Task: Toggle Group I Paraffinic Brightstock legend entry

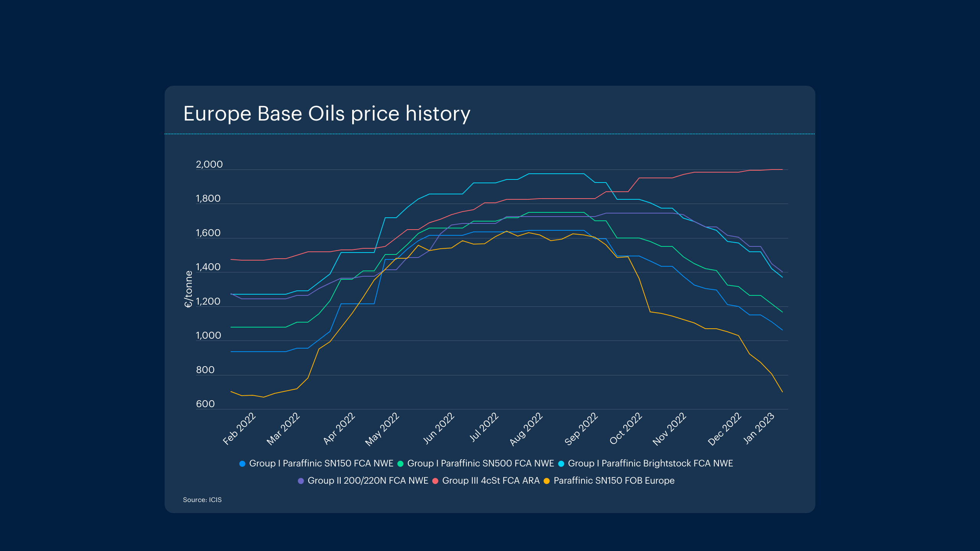Action: [x=650, y=463]
